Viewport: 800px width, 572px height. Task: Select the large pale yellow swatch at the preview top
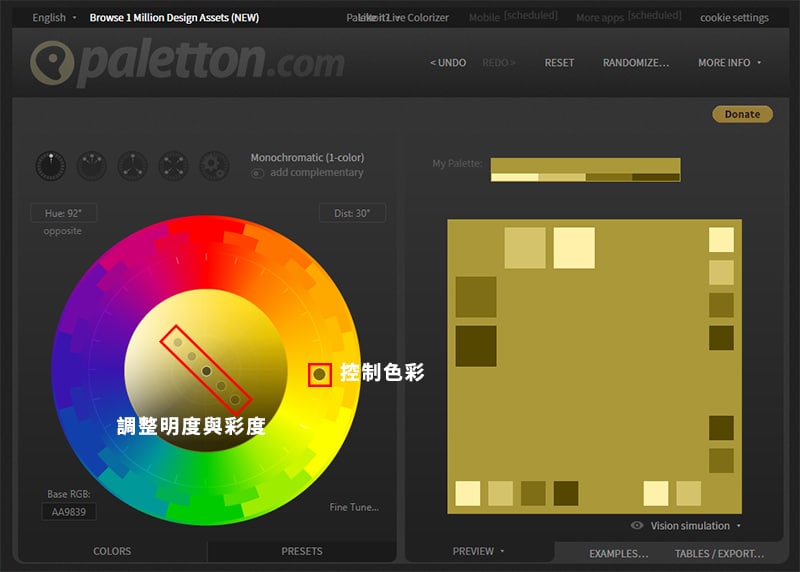[574, 248]
